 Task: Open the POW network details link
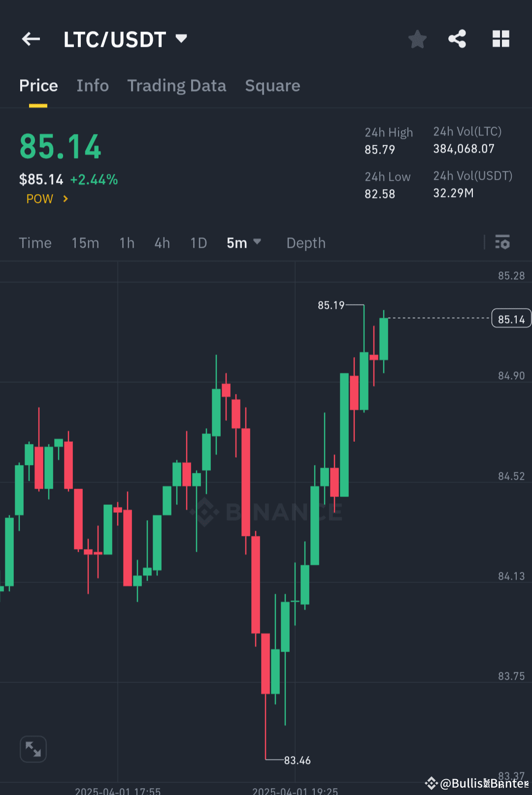point(39,199)
